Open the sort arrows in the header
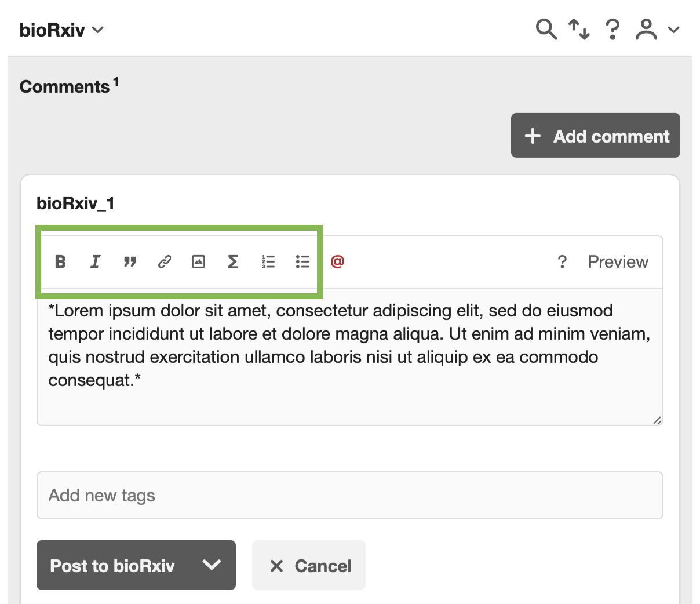This screenshot has height=604, width=700. [x=579, y=29]
